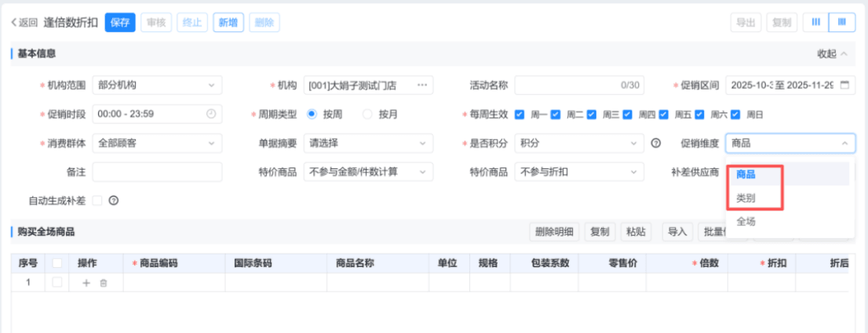Click the delete row trash icon in row 1

coord(103,283)
